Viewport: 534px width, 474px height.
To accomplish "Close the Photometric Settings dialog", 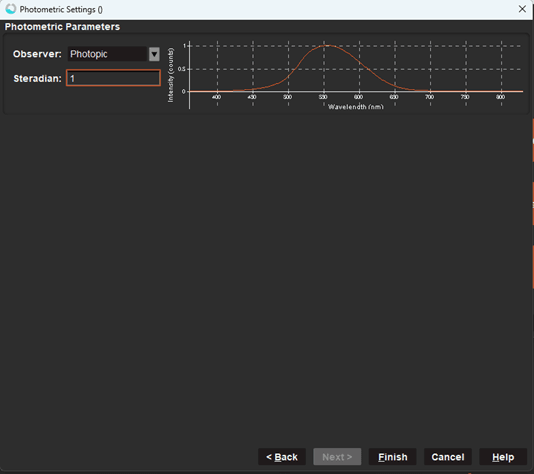I will [522, 9].
